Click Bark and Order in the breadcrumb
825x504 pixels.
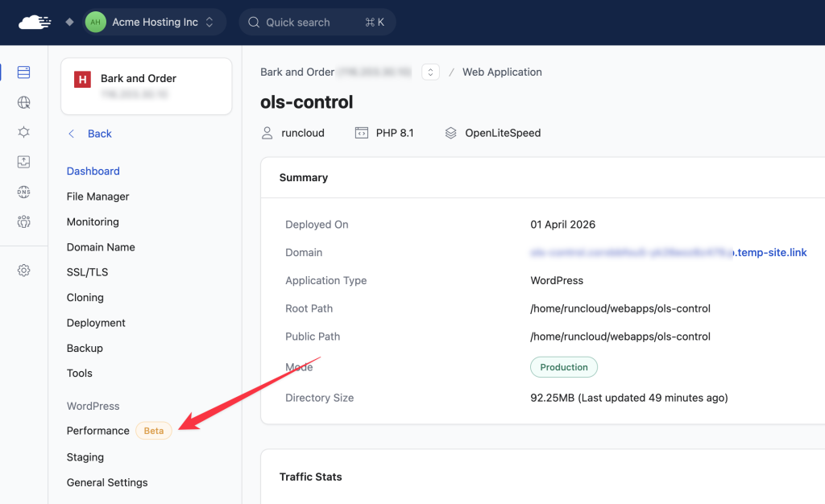[x=297, y=72]
